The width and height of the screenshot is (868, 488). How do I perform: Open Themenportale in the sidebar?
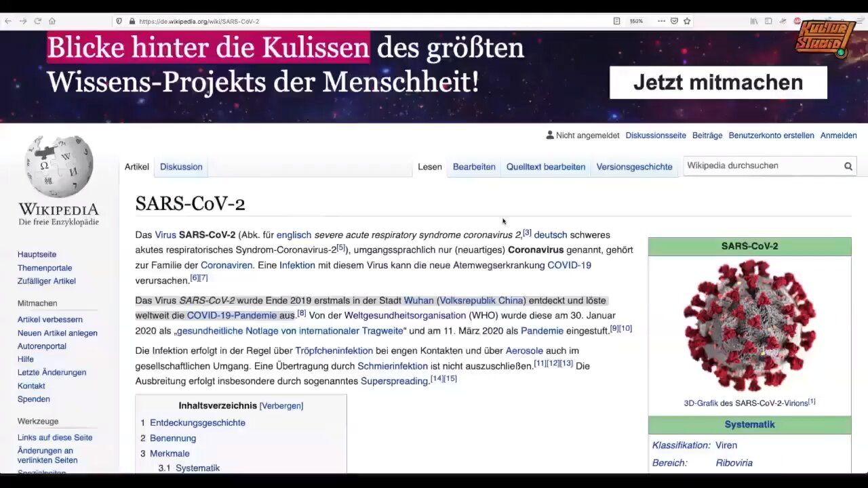45,268
